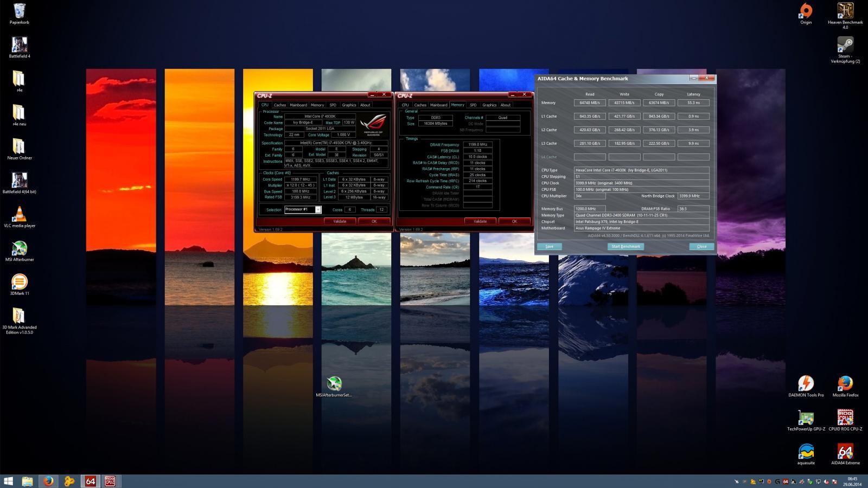Open the Origin desktop shortcut
This screenshot has height=488, width=868.
click(806, 14)
